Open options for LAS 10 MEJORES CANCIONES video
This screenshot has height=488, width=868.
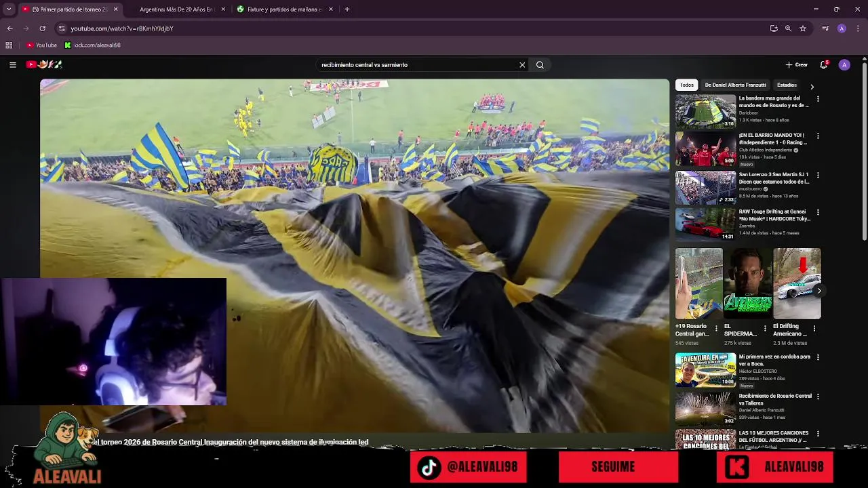click(x=818, y=434)
